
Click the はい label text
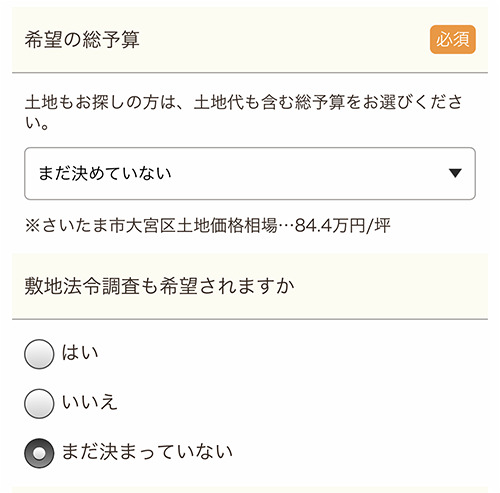pos(80,353)
